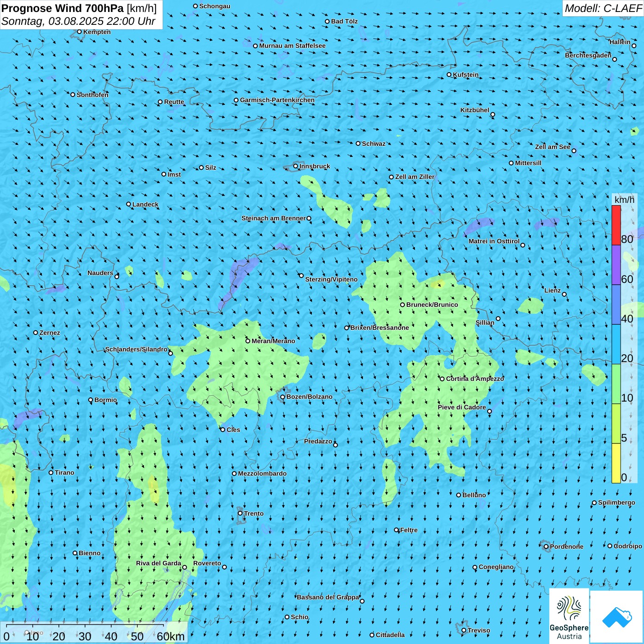
Task: Choose the lime 5–10 km/h legend swatch
Action: pyautogui.click(x=616, y=424)
